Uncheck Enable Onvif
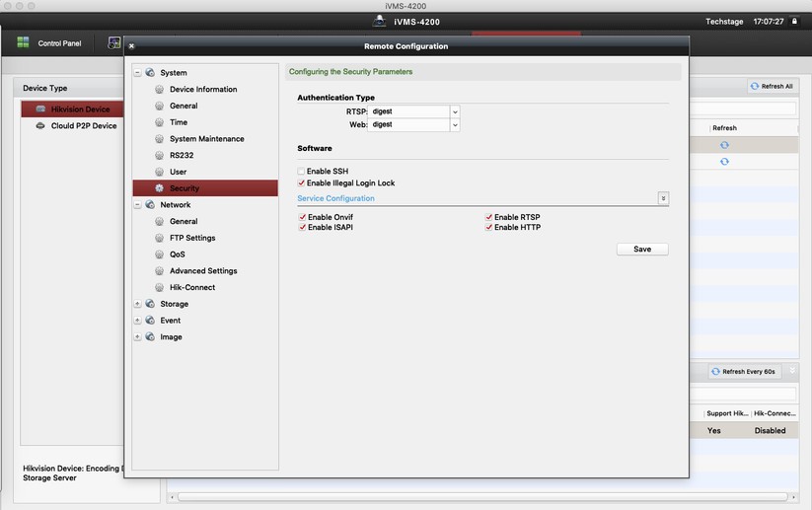The image size is (812, 510). (302, 217)
